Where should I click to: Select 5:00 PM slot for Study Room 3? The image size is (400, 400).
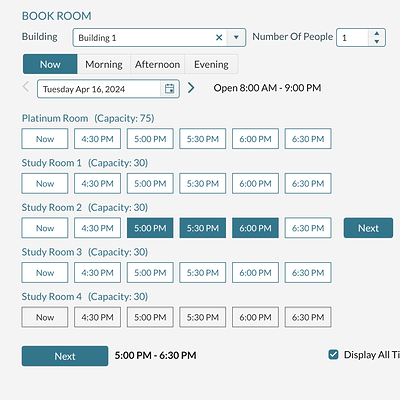click(x=150, y=273)
